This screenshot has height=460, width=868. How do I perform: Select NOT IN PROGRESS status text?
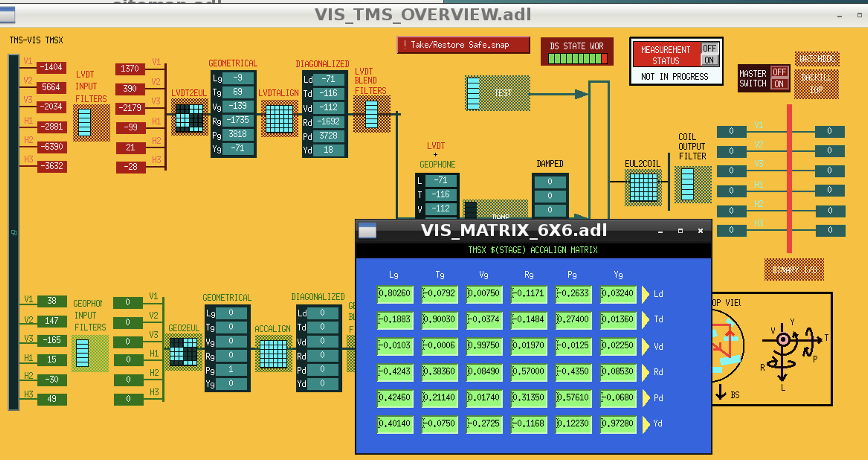[674, 77]
